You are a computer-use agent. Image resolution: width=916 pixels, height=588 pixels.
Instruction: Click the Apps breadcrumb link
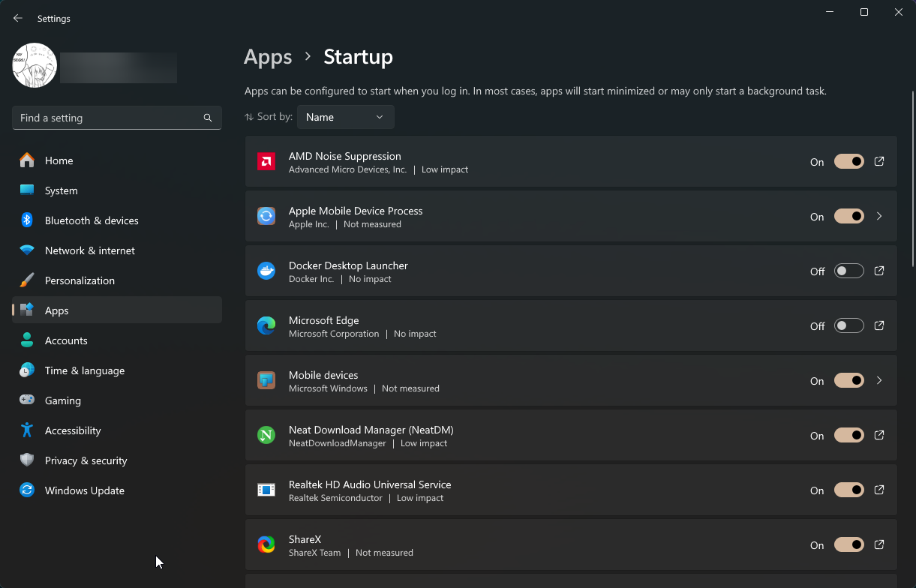coord(268,57)
